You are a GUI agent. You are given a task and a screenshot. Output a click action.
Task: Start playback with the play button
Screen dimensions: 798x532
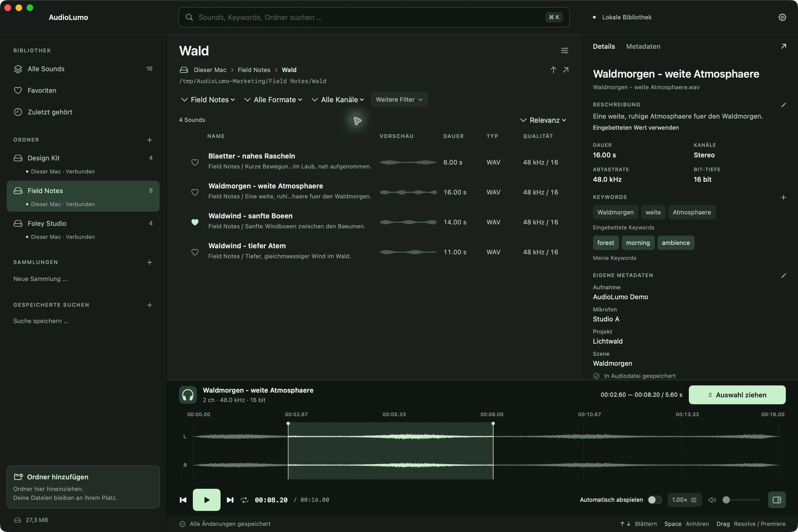coord(207,500)
